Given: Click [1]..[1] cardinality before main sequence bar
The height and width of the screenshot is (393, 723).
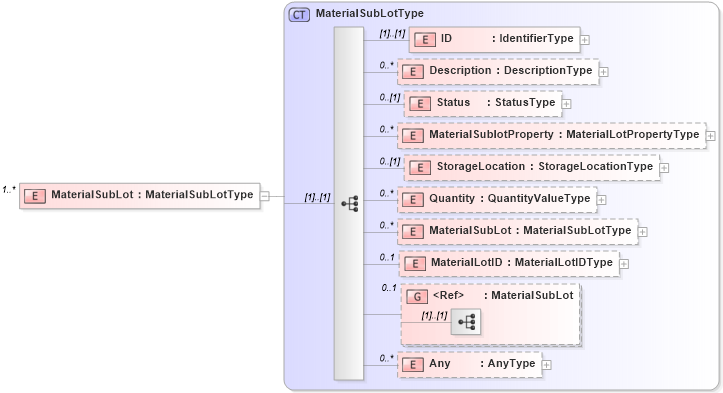Looking at the screenshot, I should click(317, 197).
